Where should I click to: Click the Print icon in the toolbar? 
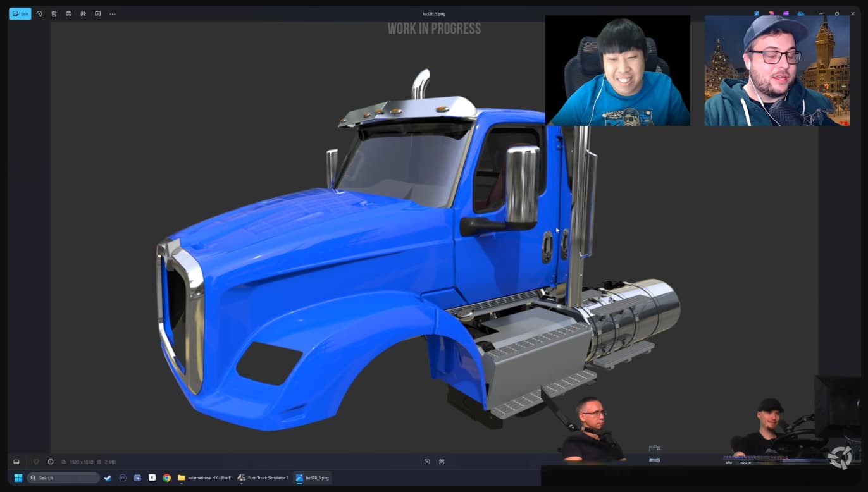[x=68, y=14]
